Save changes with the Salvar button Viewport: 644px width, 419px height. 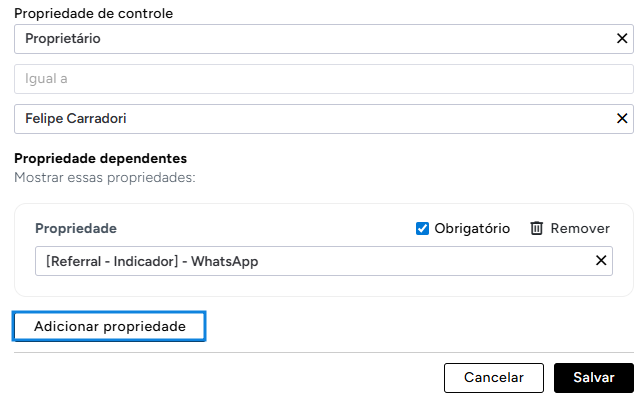[x=593, y=378]
